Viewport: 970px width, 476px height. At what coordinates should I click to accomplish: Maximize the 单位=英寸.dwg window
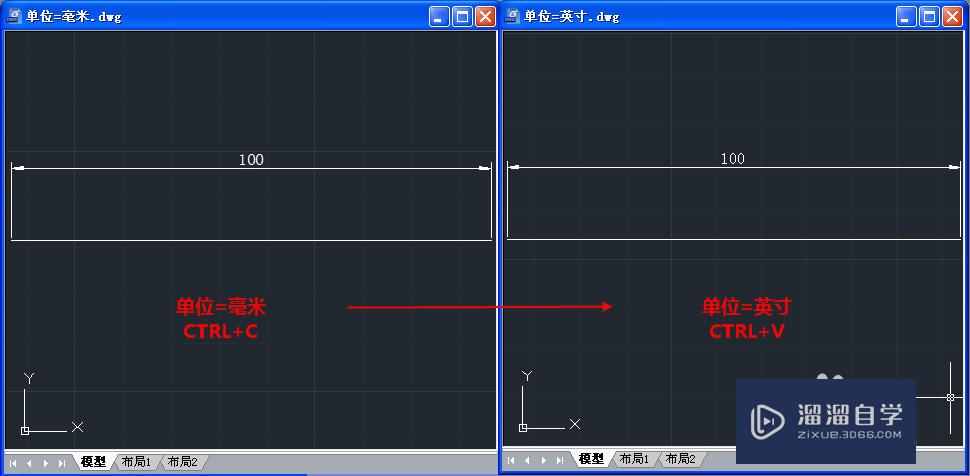[929, 17]
